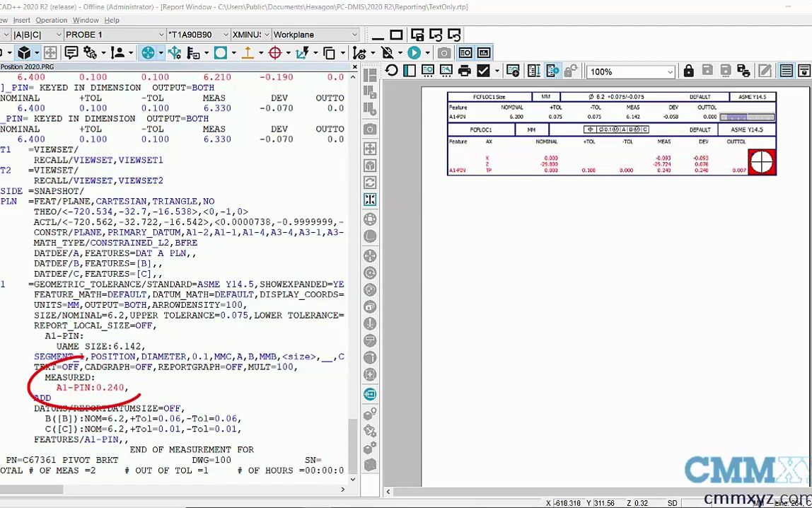Click the highlighted scale-to-fit icon in sidebar
Screen dimensions: 812x508
pos(370,200)
